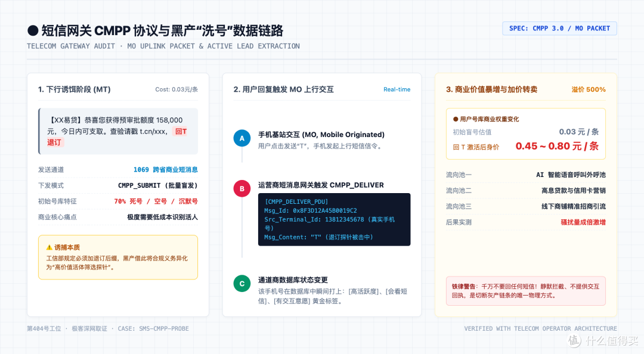Click the Msg_Id: 0x8F3D12A45B0019C2 line
Image resolution: width=644 pixels, height=354 pixels.
311,210
